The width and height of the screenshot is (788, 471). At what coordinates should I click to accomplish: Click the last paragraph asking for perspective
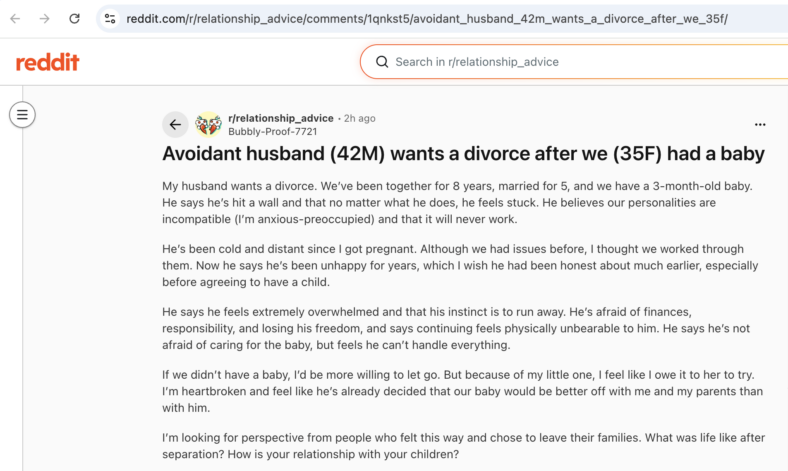point(463,446)
